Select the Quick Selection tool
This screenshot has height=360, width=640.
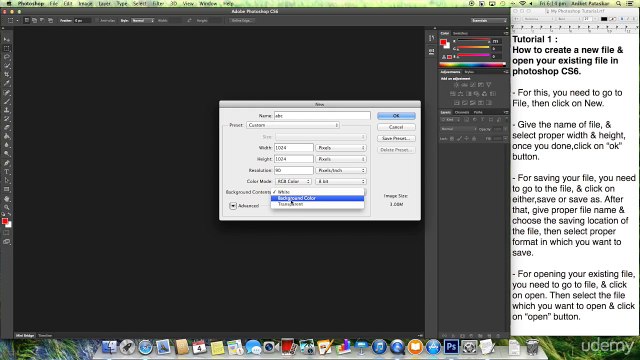[x=7, y=66]
